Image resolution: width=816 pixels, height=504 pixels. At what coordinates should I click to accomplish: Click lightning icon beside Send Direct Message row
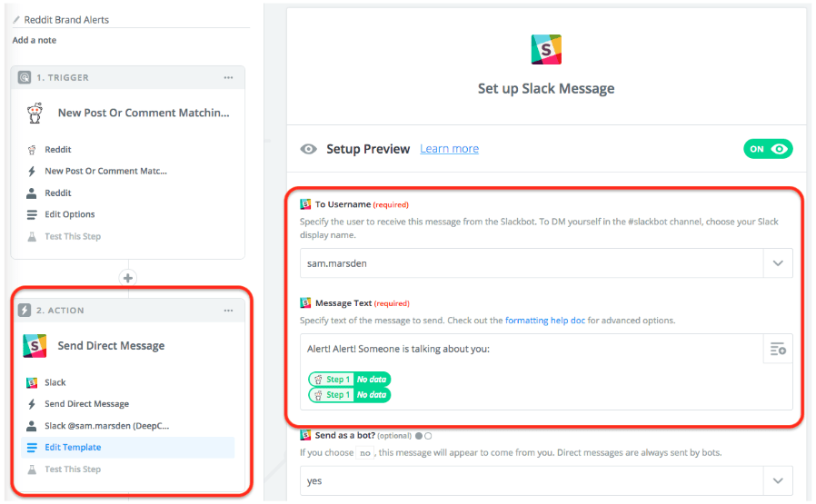[32, 404]
